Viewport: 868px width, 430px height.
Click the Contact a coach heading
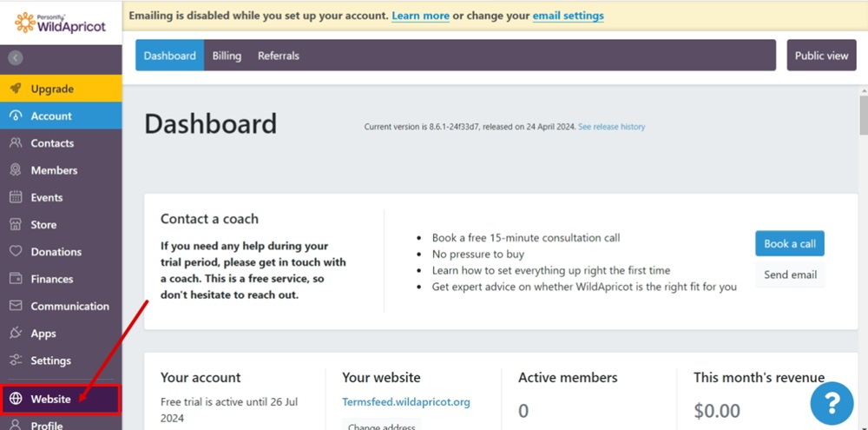tap(209, 219)
